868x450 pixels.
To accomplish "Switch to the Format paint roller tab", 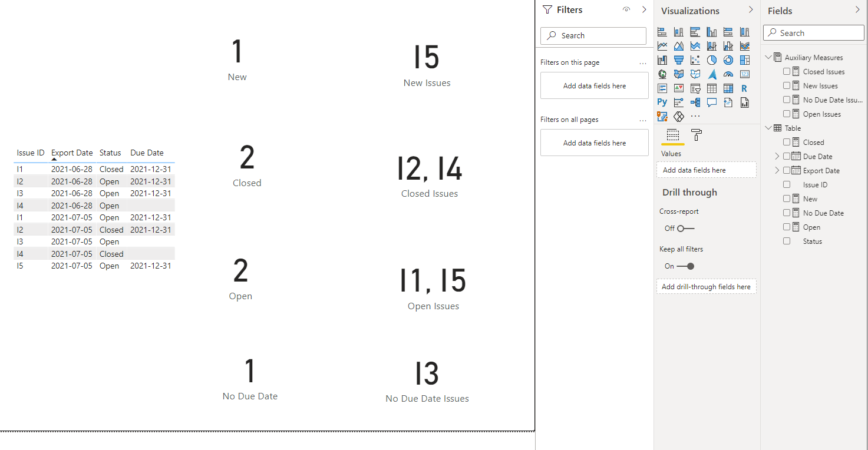I will coord(696,135).
